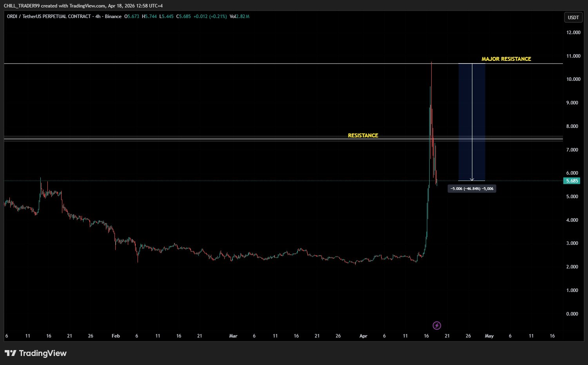Click the Mar date on time axis

coord(233,336)
